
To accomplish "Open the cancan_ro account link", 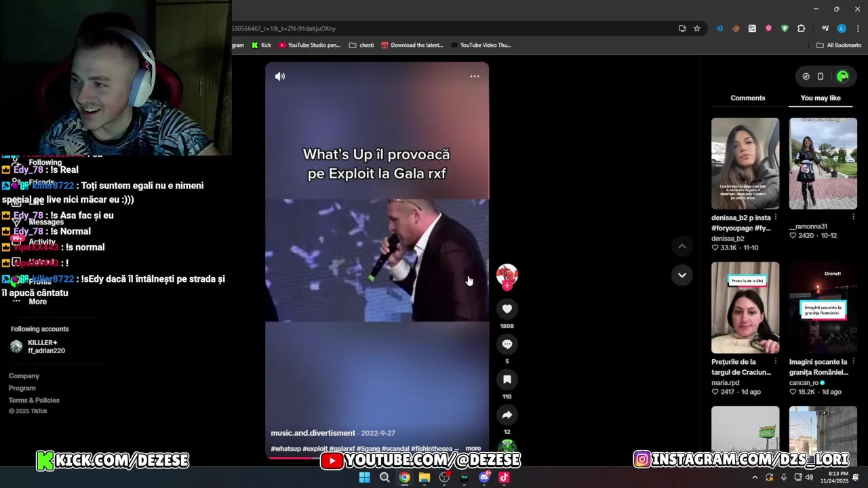I will tap(804, 383).
